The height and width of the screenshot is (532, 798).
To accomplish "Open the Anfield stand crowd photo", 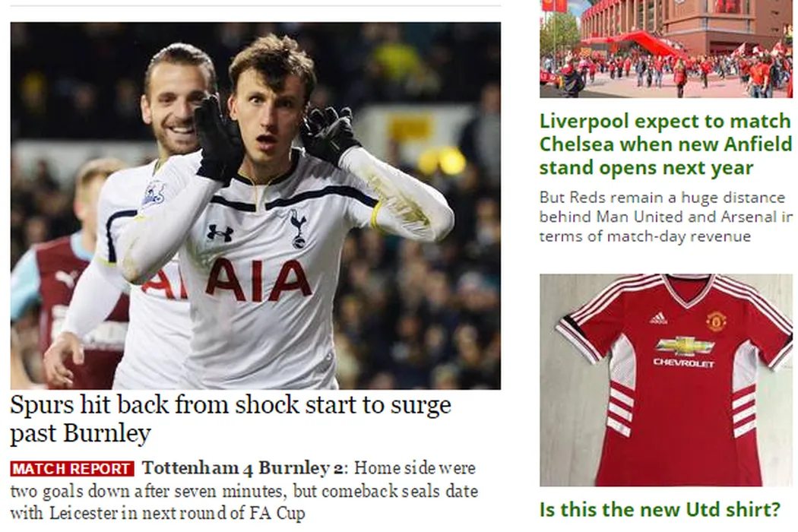I will click(666, 49).
